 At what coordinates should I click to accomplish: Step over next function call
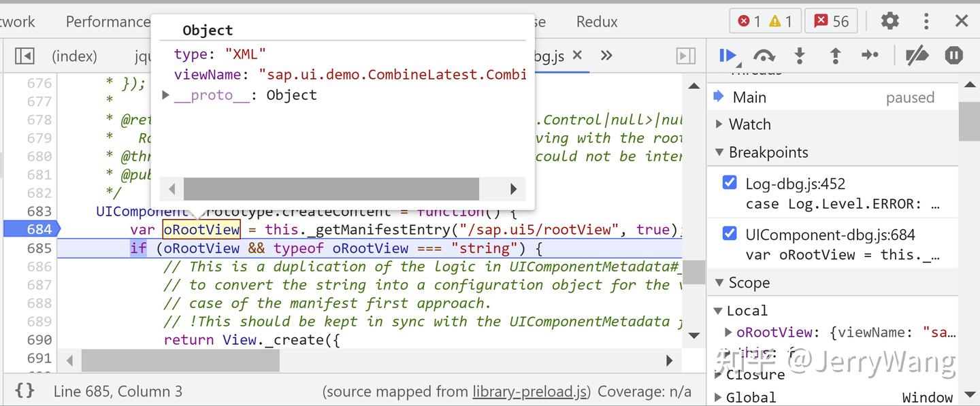764,56
